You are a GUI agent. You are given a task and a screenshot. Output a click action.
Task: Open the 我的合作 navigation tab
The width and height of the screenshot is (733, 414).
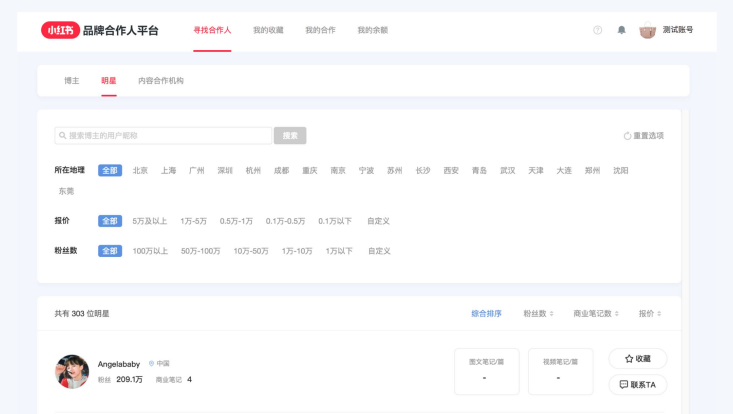point(320,30)
